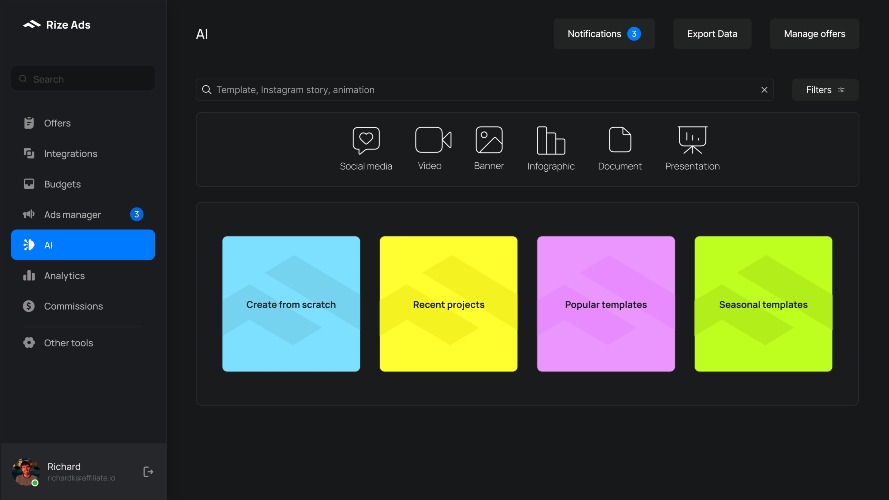Image resolution: width=889 pixels, height=500 pixels.
Task: Switch to the Analytics page
Action: (83, 276)
